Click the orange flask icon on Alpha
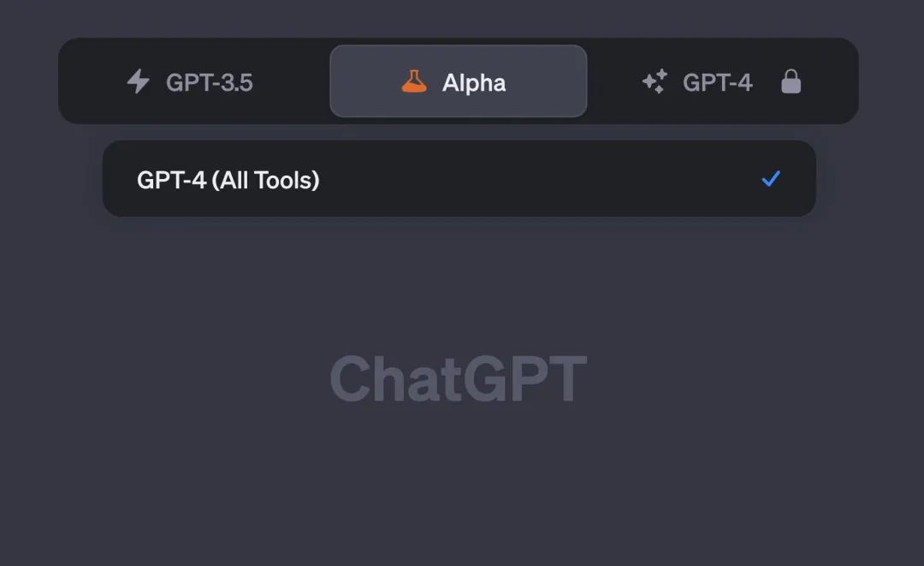This screenshot has height=566, width=924. [x=414, y=82]
